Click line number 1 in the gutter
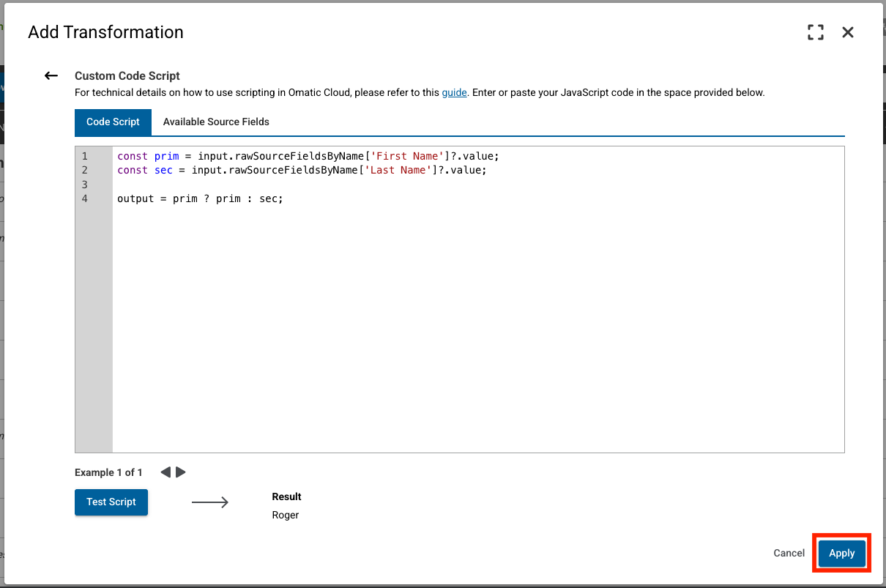This screenshot has height=588, width=886. click(85, 157)
